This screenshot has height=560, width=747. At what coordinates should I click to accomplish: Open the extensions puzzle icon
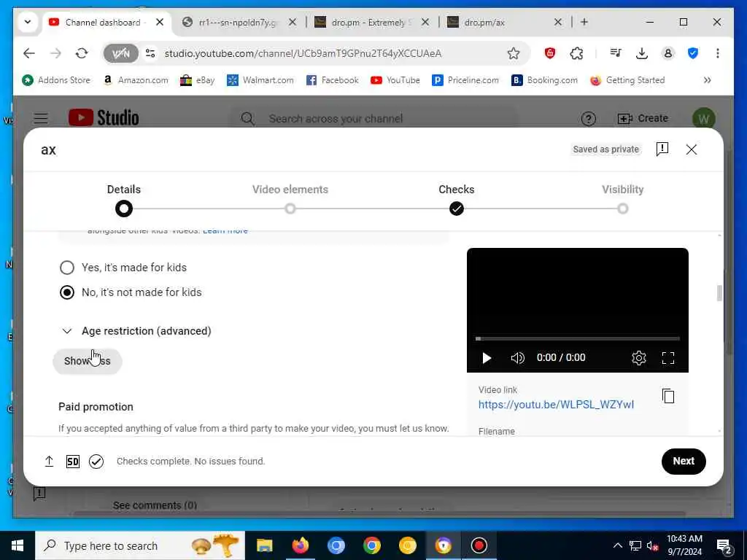tap(576, 53)
